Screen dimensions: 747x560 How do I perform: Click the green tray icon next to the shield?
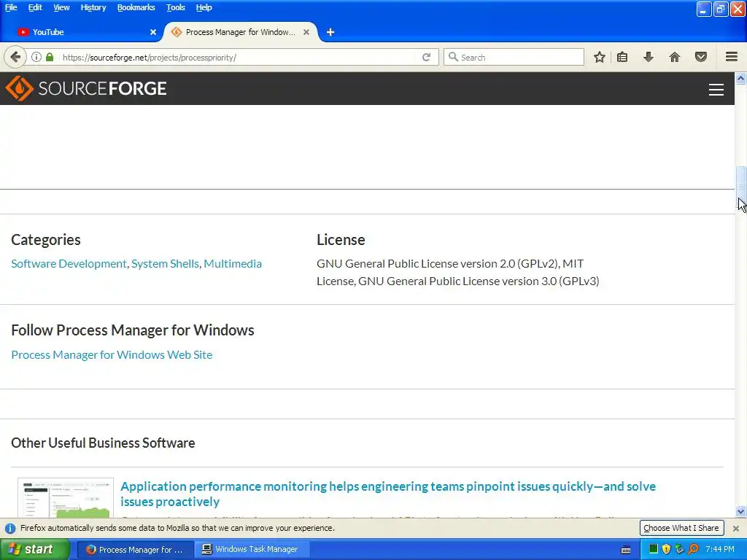[x=654, y=550]
